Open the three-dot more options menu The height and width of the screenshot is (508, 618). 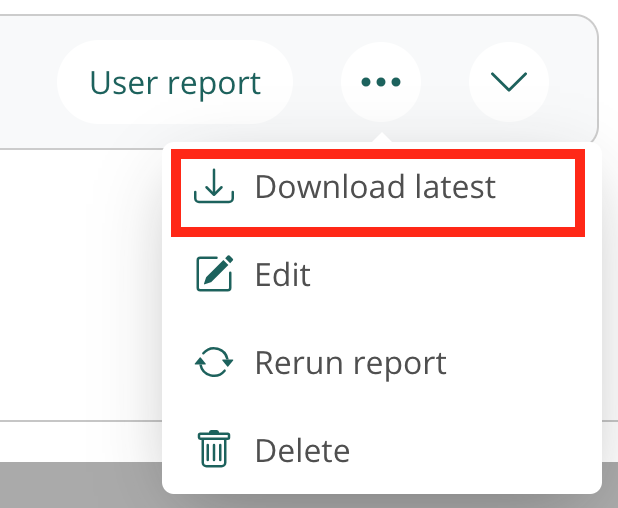381,82
